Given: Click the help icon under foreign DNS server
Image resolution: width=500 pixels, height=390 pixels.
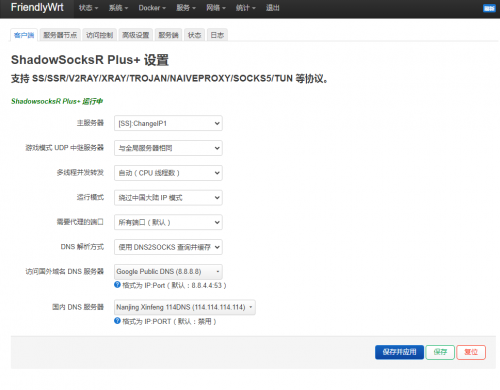Looking at the screenshot, I should pyautogui.click(x=117, y=285).
